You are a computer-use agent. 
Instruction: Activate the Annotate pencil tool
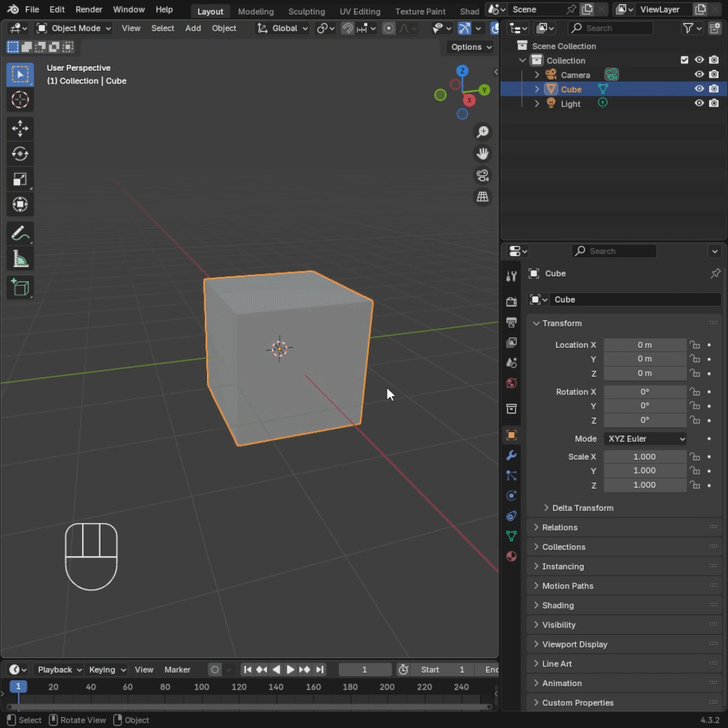click(x=20, y=234)
